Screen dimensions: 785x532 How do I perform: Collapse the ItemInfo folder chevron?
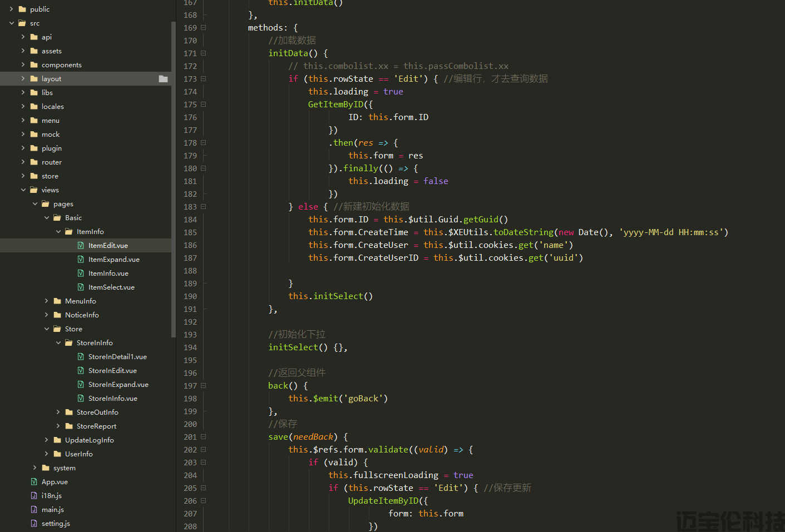click(58, 231)
